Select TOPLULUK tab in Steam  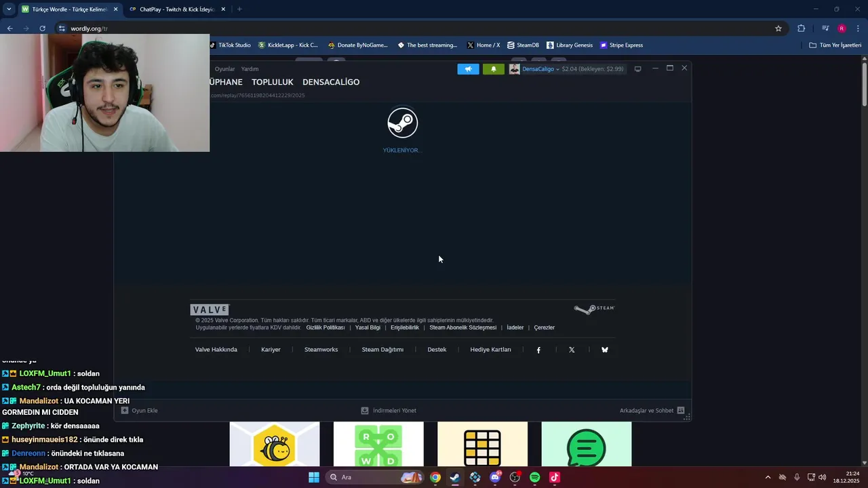[x=273, y=82]
